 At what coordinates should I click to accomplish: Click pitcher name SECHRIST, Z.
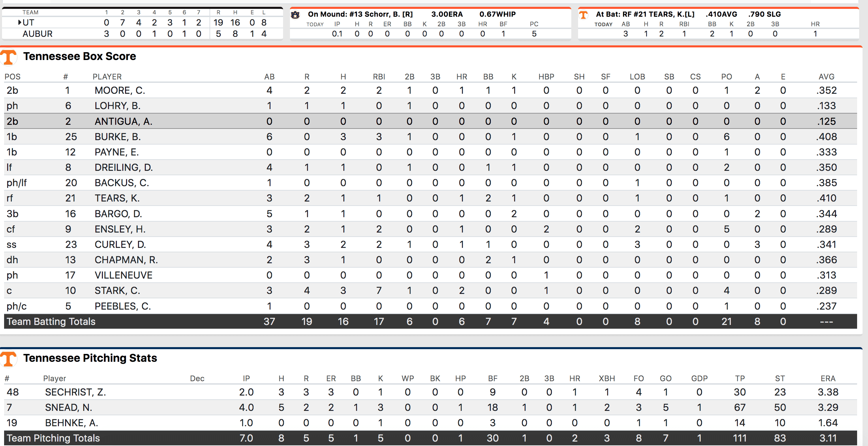[x=75, y=392]
